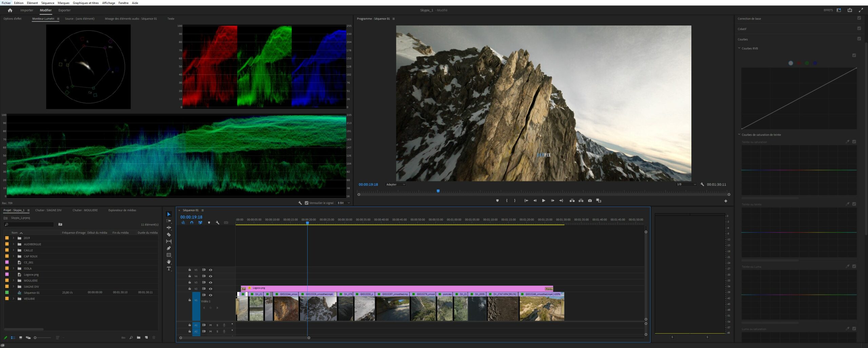Click the Program monitor Play button

544,201
